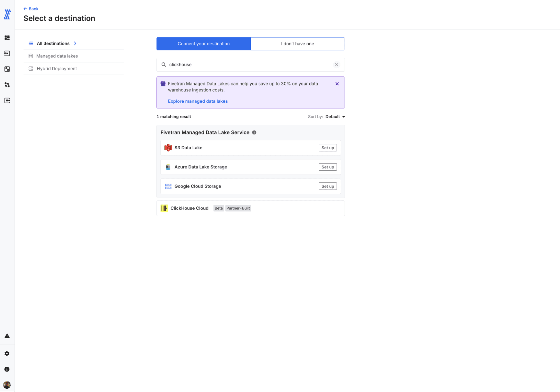Open the alerts warning triangle icon

[x=7, y=336]
